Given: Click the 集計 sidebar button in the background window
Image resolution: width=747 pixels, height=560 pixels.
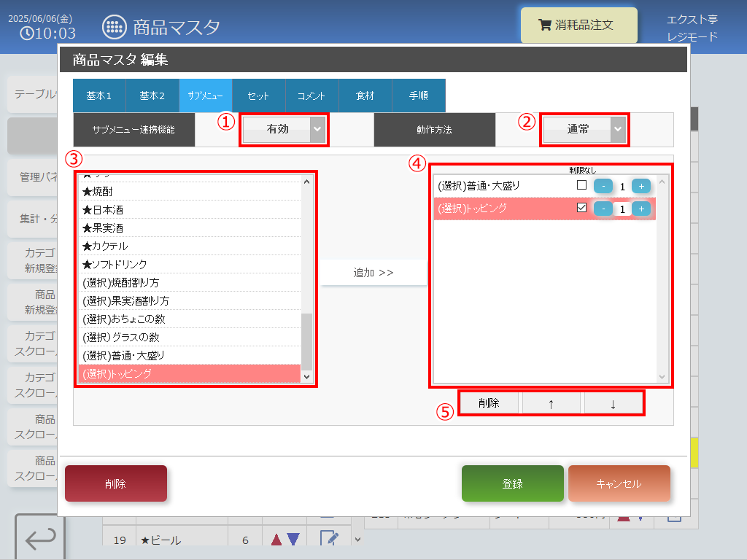Looking at the screenshot, I should 33,219.
